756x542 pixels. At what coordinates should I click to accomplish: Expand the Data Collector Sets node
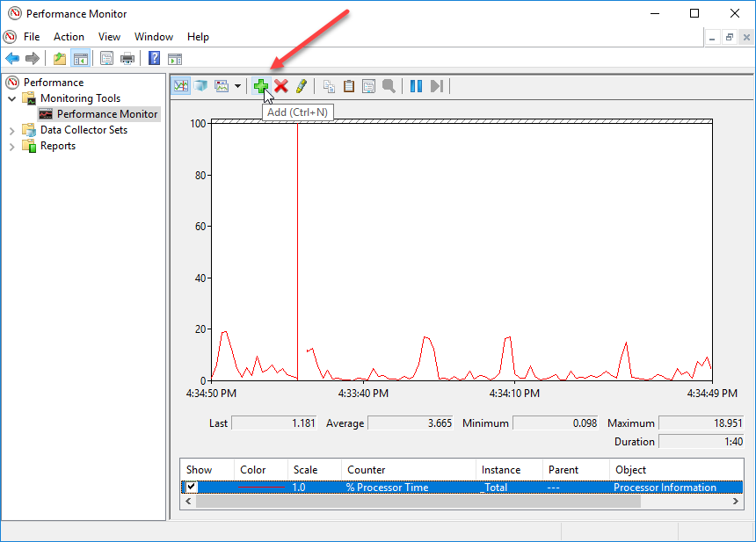pos(12,130)
